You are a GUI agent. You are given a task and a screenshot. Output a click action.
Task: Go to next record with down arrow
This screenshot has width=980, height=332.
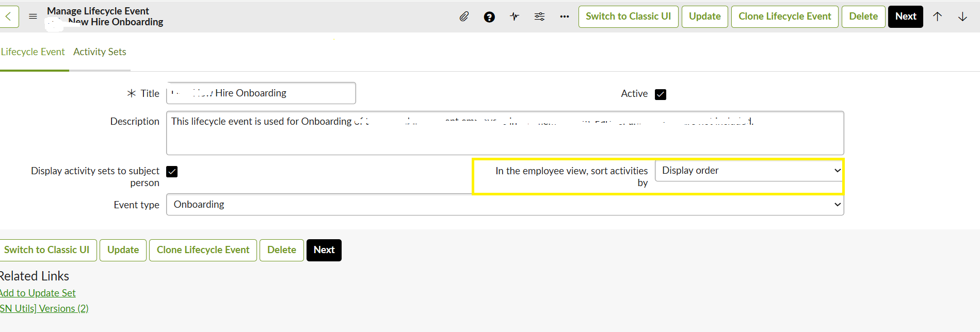(x=962, y=16)
